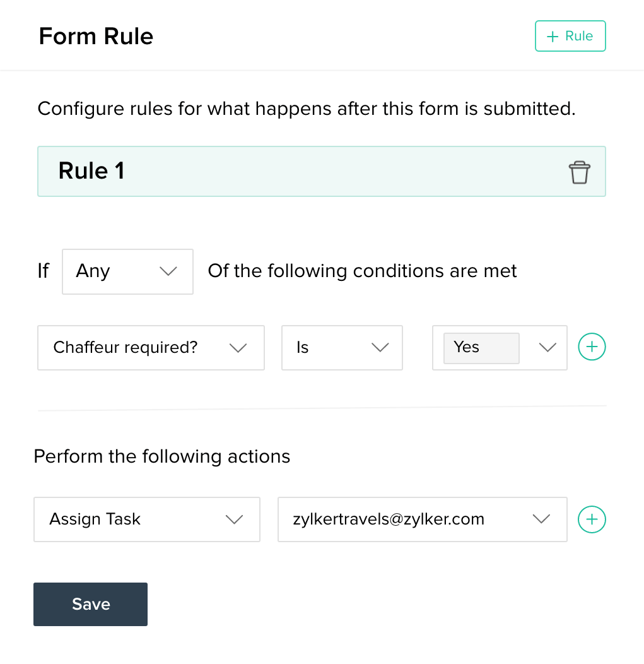Click the + Rule button
This screenshot has height=664, width=644.
pyautogui.click(x=570, y=36)
